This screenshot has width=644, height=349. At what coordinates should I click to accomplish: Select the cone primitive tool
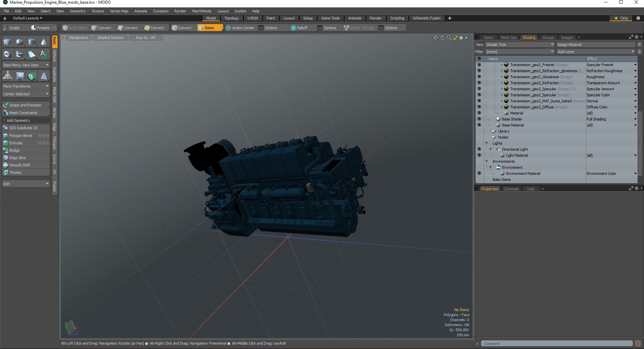tap(44, 42)
